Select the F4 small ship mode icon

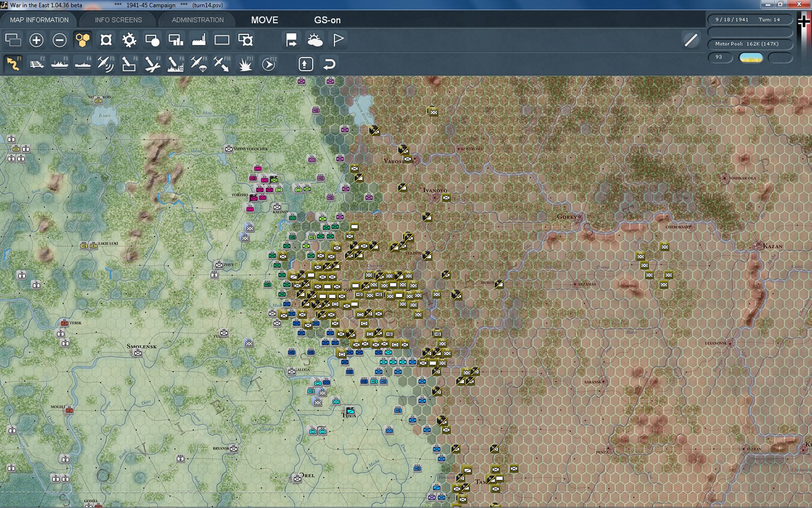(x=83, y=64)
